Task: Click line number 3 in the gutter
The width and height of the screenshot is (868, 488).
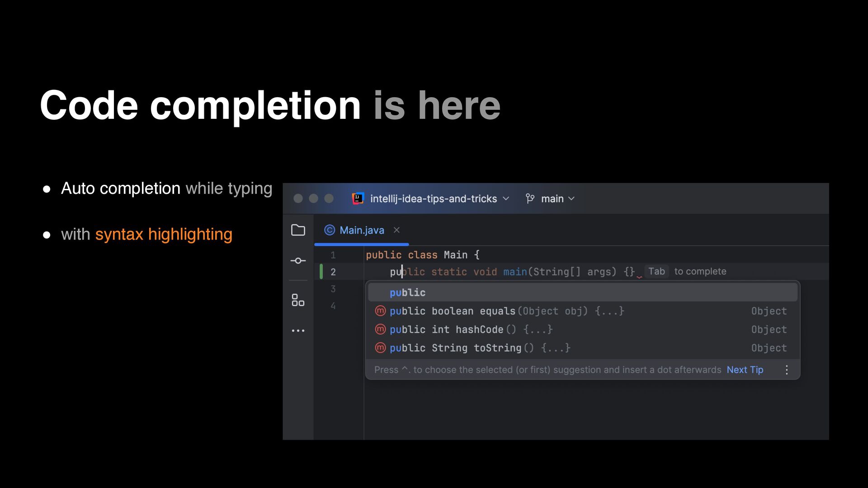Action: [x=333, y=289]
